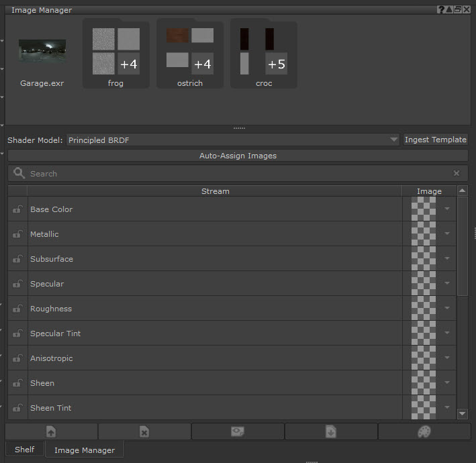476x463 pixels.
Task: Toggle the lock on Sheen stream
Action: point(17,383)
